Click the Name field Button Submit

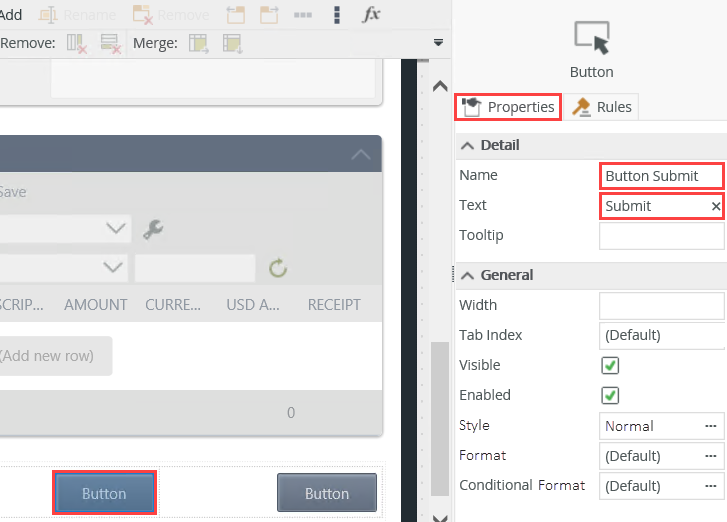tap(662, 176)
